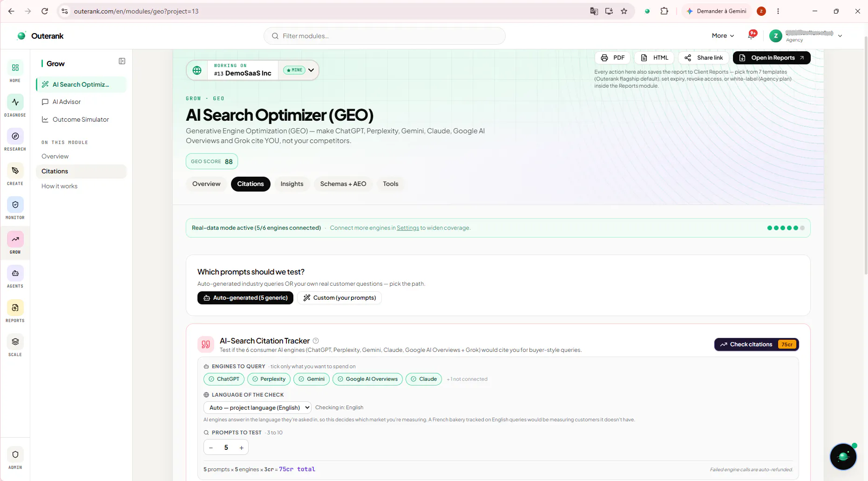Click the Filter modules search field
The height and width of the screenshot is (481, 868).
(x=385, y=36)
